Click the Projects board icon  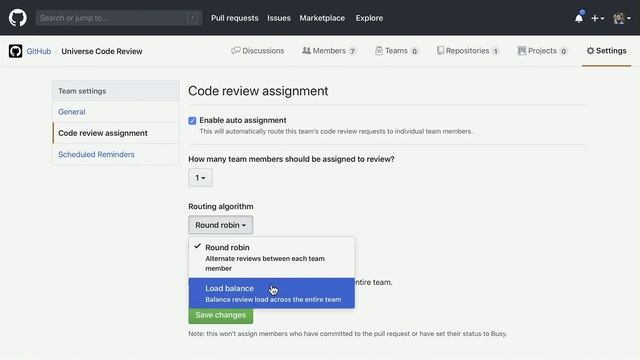[x=522, y=51]
